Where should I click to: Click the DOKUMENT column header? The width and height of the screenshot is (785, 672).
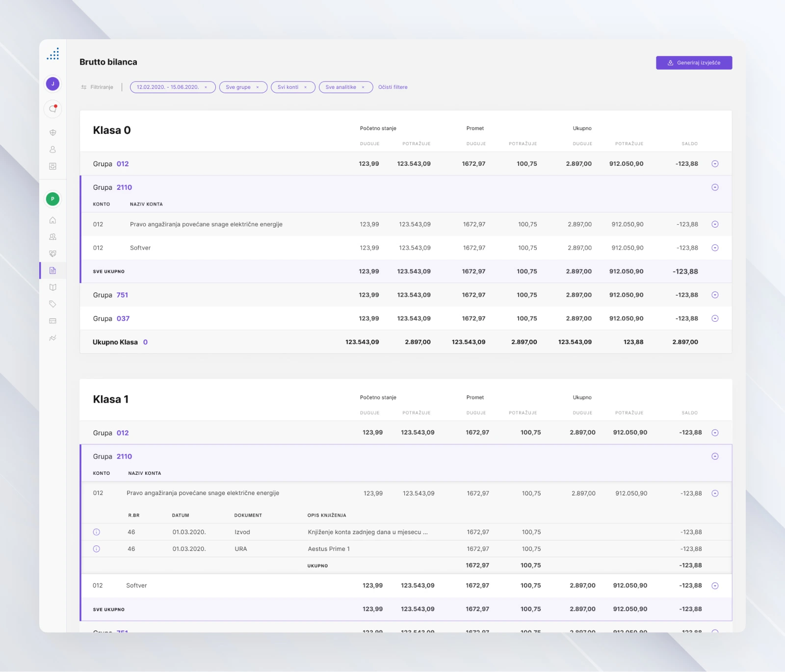(248, 516)
